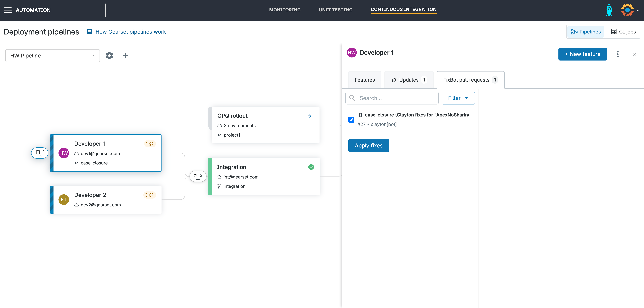Image resolution: width=644 pixels, height=308 pixels.
Task: Expand the HW Pipeline dropdown
Action: pos(52,55)
